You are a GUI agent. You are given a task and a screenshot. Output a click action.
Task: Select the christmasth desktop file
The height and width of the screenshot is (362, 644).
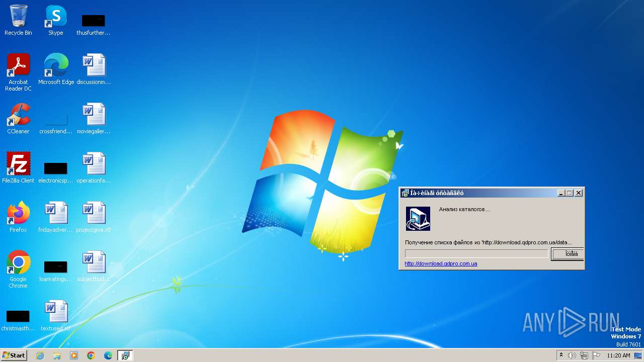[x=18, y=320]
